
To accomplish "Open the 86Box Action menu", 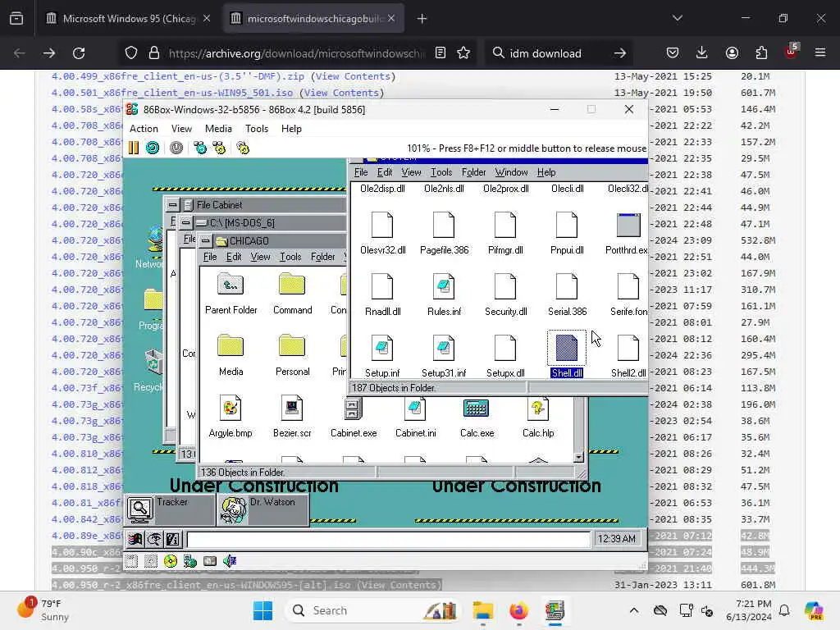I will pos(144,129).
